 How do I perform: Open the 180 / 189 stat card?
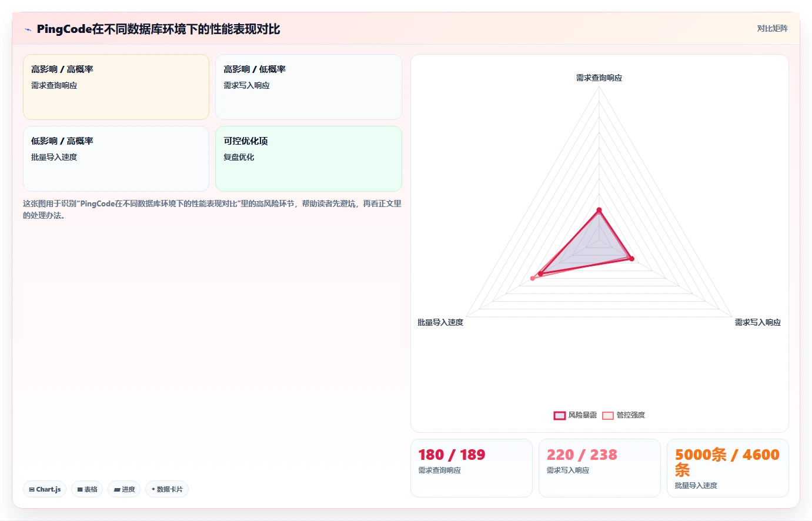point(472,468)
